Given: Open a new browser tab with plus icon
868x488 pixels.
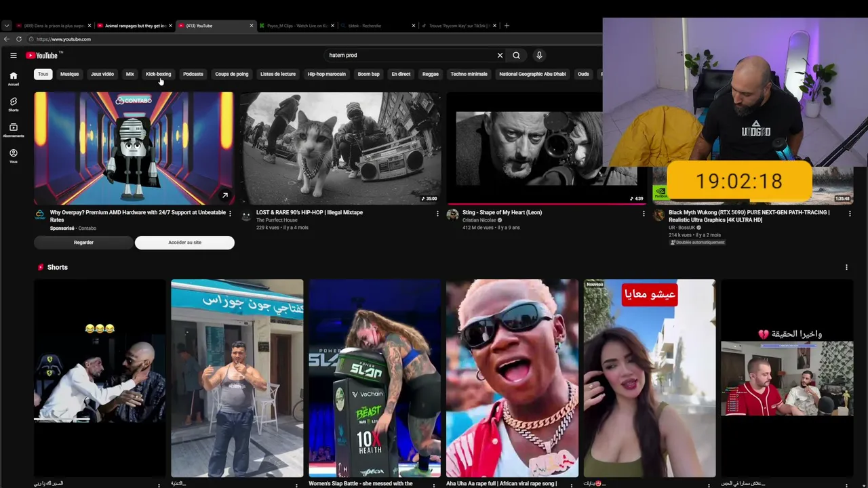Looking at the screenshot, I should point(507,26).
